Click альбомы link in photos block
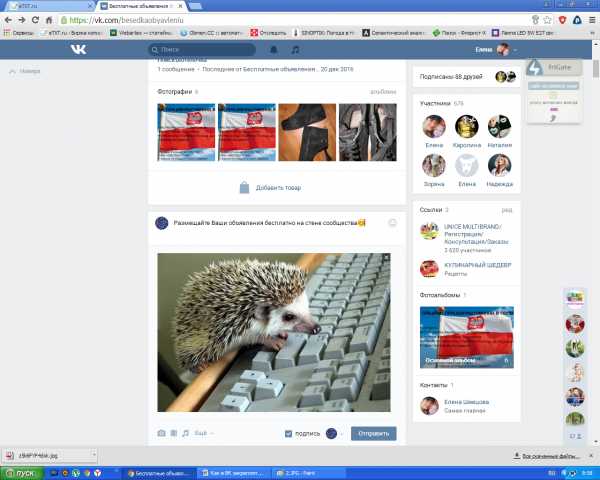 point(383,92)
